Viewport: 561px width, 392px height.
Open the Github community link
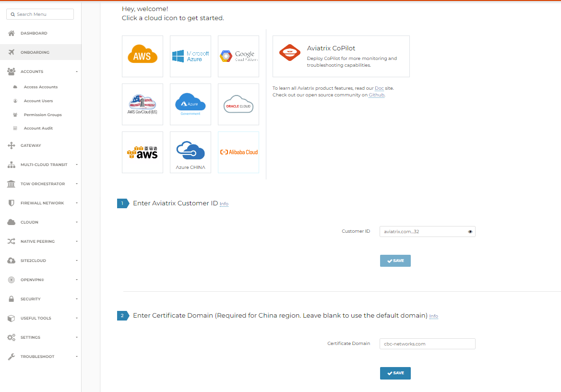tap(376, 95)
